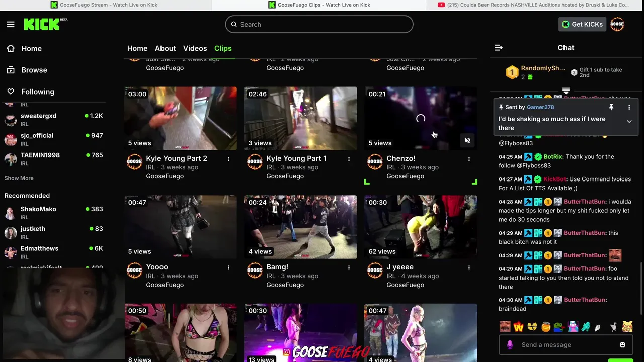
Task: Click the search magnifier icon
Action: coord(234,24)
